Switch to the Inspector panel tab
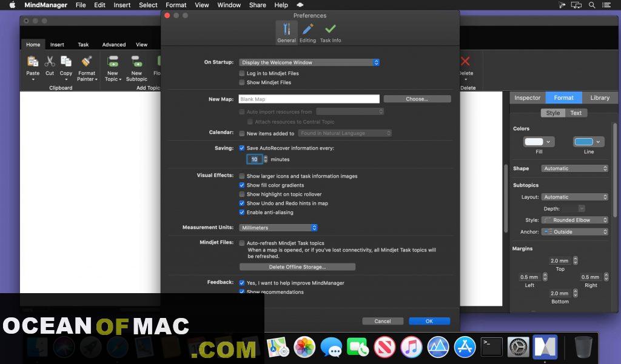This screenshot has width=621, height=364. coord(527,98)
